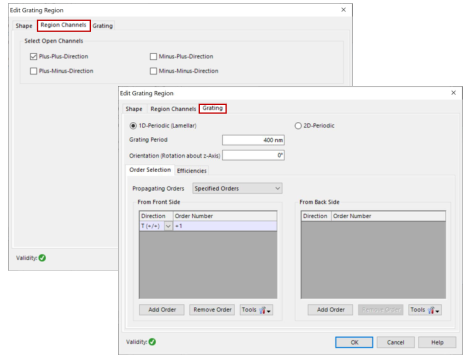Image resolution: width=467 pixels, height=360 pixels.
Task: Click the Validity checkmark icon in back window
Action: tap(42, 258)
